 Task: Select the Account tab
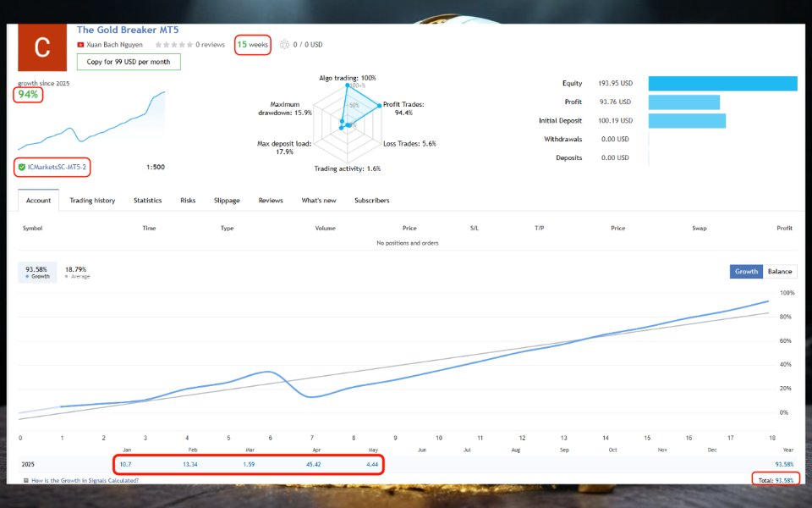pos(38,200)
